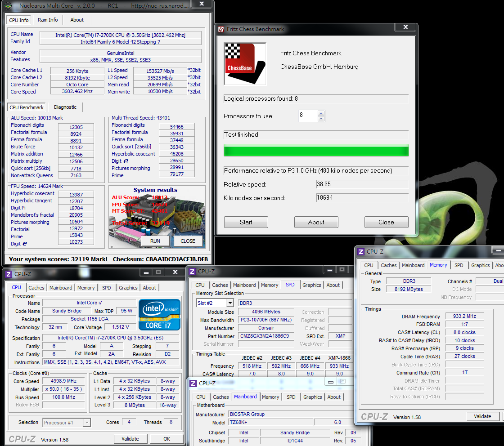This screenshot has height=446, width=504.
Task: Click the Max Bandwidth PC3-10700H value
Action: coord(266,320)
